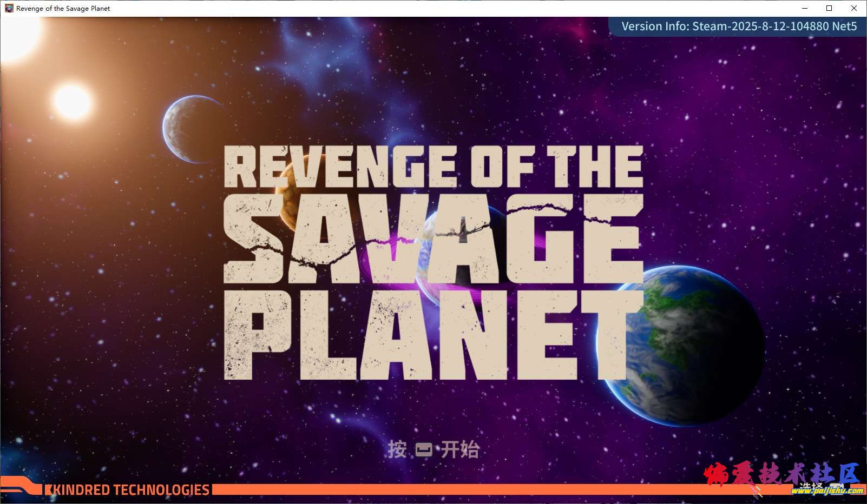
Task: Click the bright sun on the left
Action: pos(71,101)
